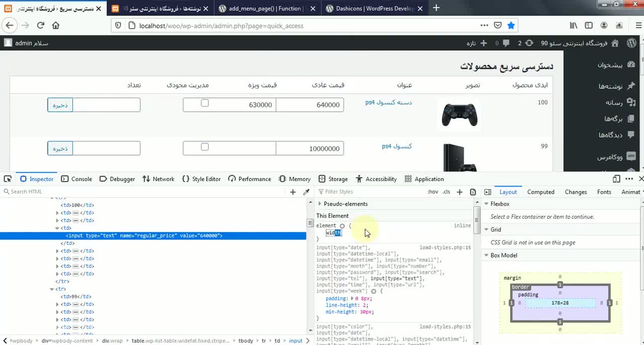The height and width of the screenshot is (345, 644).
Task: Create a new node with the plus icon
Action: (293, 192)
